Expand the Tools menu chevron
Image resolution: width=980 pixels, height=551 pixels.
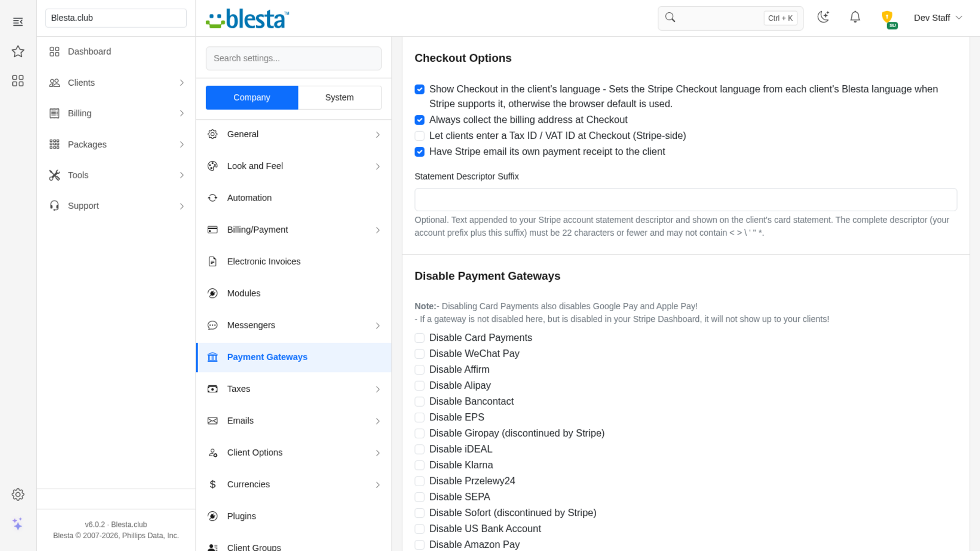(182, 175)
